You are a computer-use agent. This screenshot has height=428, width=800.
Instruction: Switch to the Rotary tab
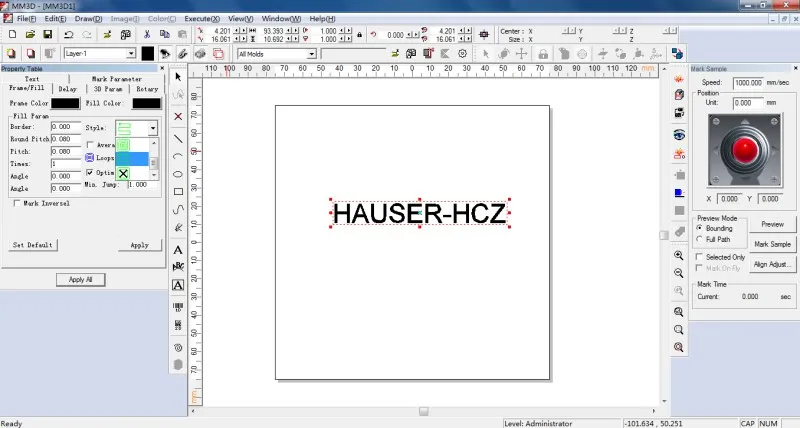click(x=147, y=89)
